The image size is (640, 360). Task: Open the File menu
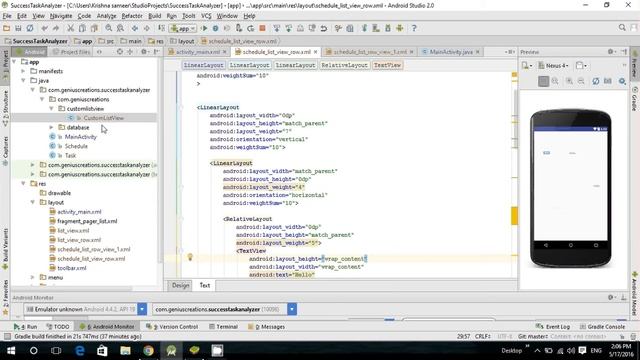(7, 16)
